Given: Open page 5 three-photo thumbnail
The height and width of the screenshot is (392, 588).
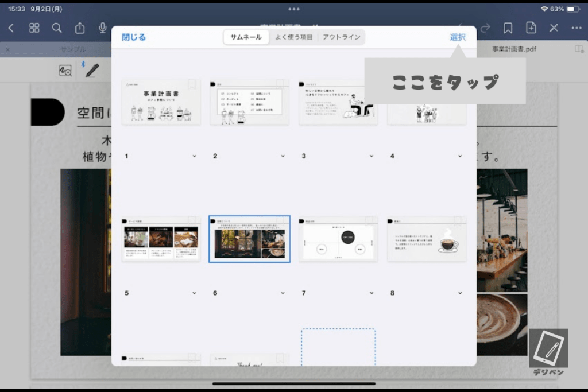Looking at the screenshot, I should click(161, 239).
